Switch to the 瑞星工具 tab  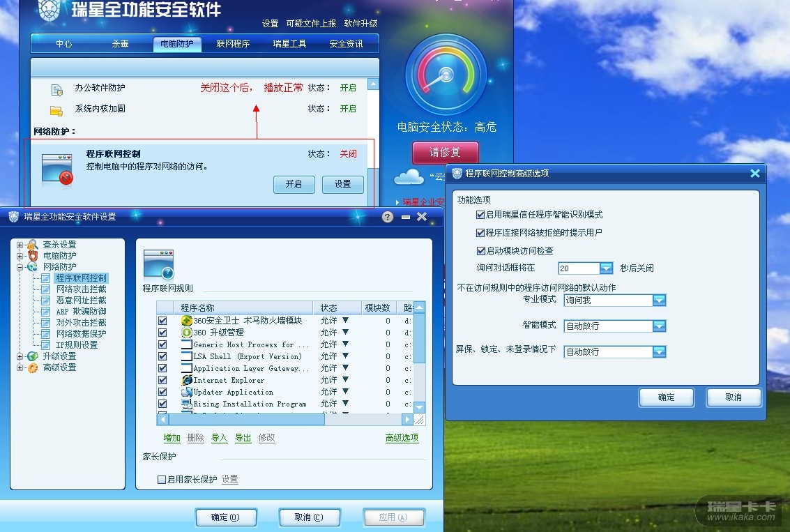(289, 44)
